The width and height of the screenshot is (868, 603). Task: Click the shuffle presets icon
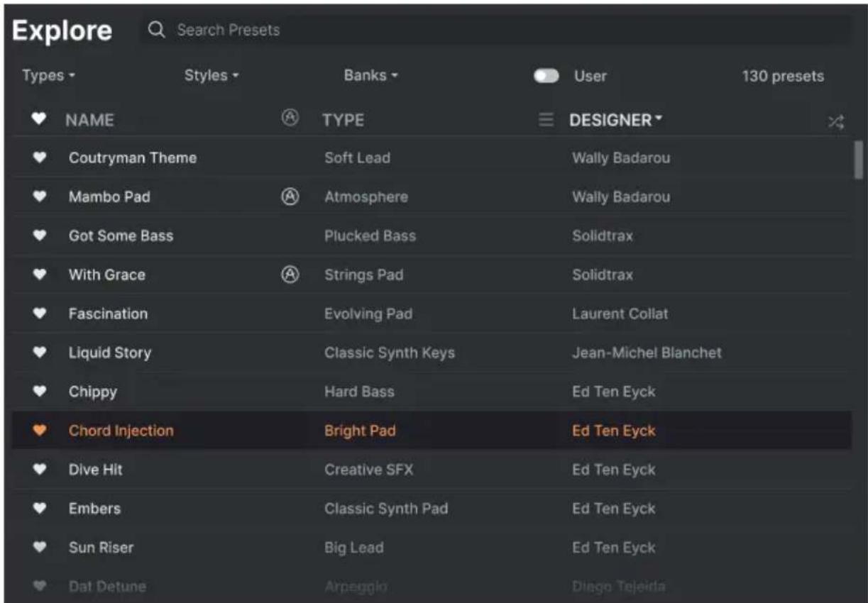[836, 121]
